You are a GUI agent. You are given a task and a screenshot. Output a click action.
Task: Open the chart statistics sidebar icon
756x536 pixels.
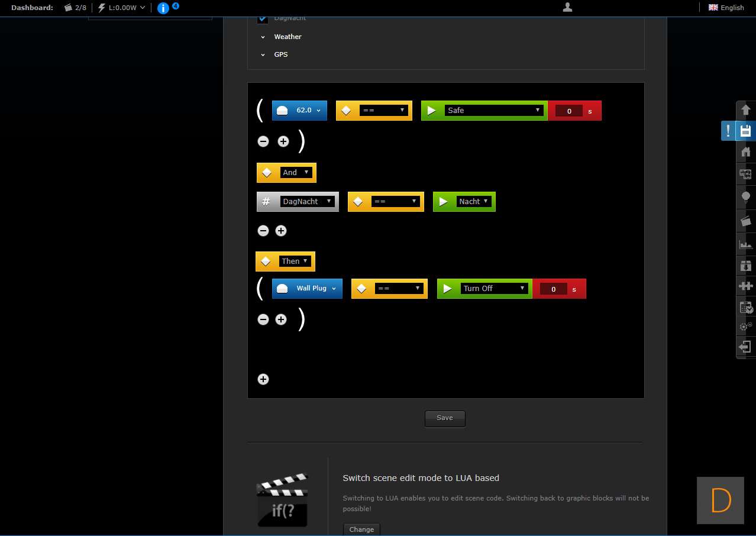[745, 243]
